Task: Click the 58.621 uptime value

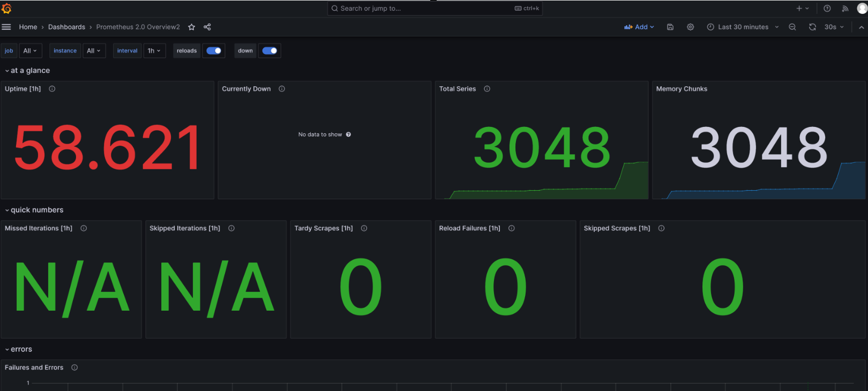Action: tap(107, 147)
